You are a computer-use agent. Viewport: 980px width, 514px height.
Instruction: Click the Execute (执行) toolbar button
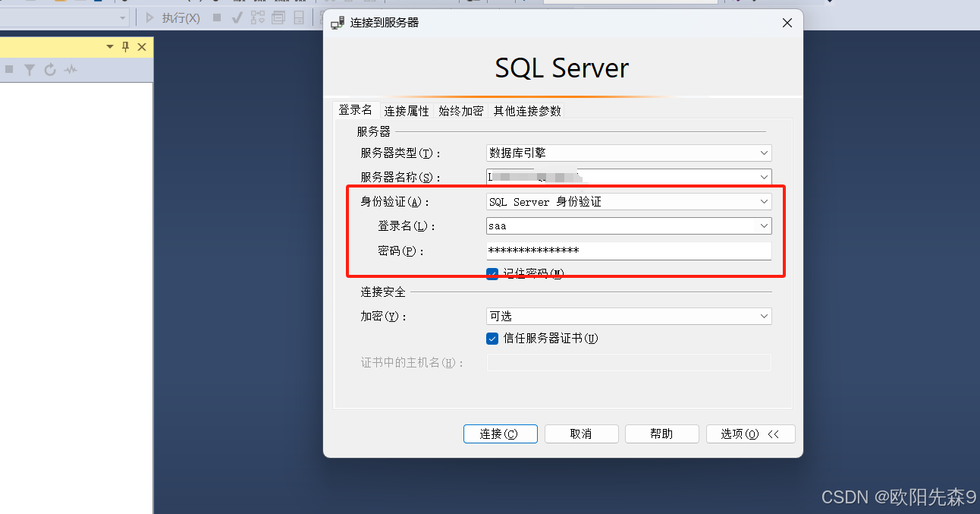tap(172, 17)
